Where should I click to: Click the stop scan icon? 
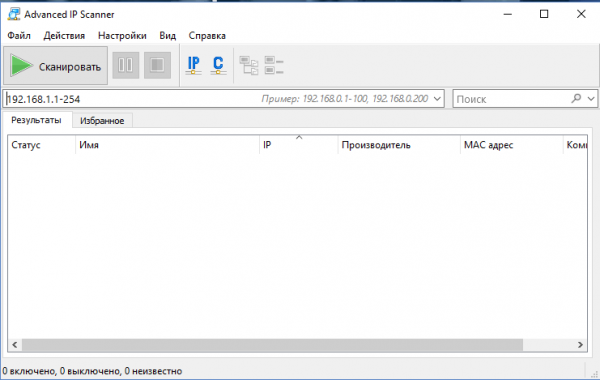(x=157, y=65)
